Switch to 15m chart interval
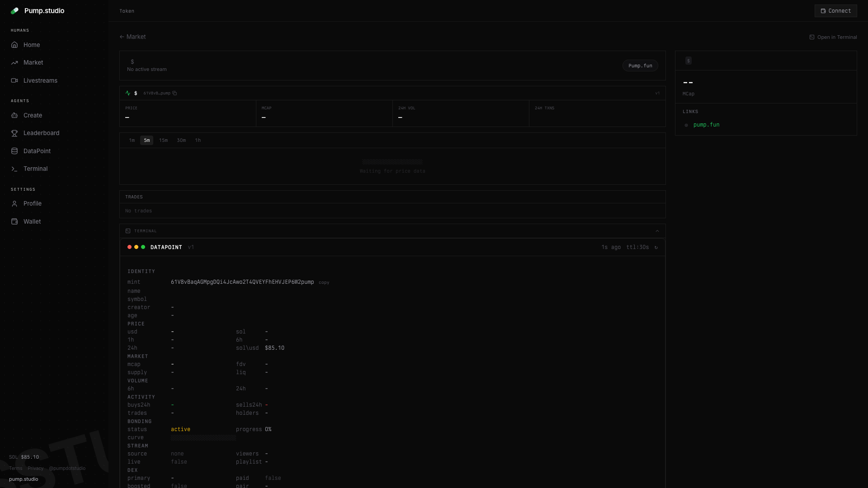This screenshot has width=868, height=488. click(163, 140)
